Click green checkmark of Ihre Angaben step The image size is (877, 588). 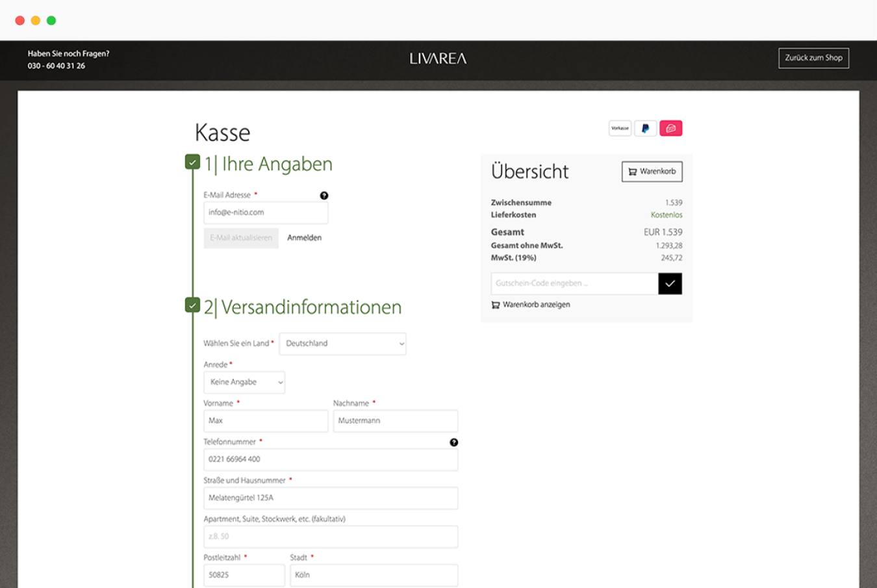pos(192,162)
